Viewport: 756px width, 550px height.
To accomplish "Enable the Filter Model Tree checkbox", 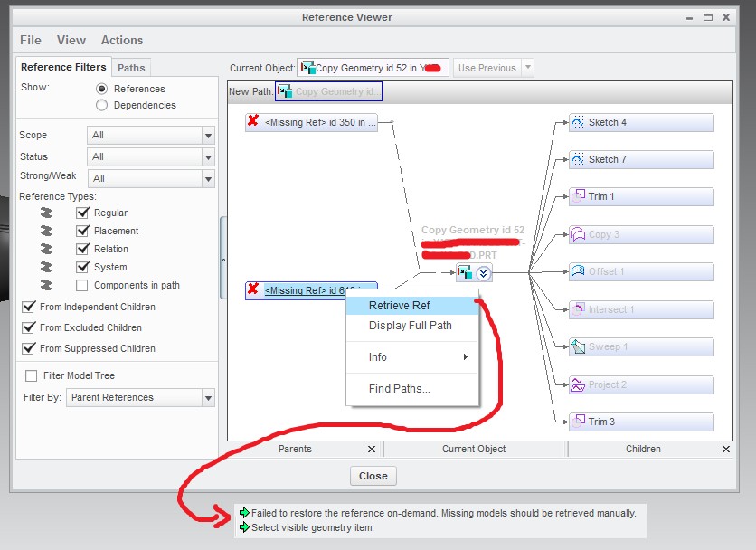I will pyautogui.click(x=32, y=375).
